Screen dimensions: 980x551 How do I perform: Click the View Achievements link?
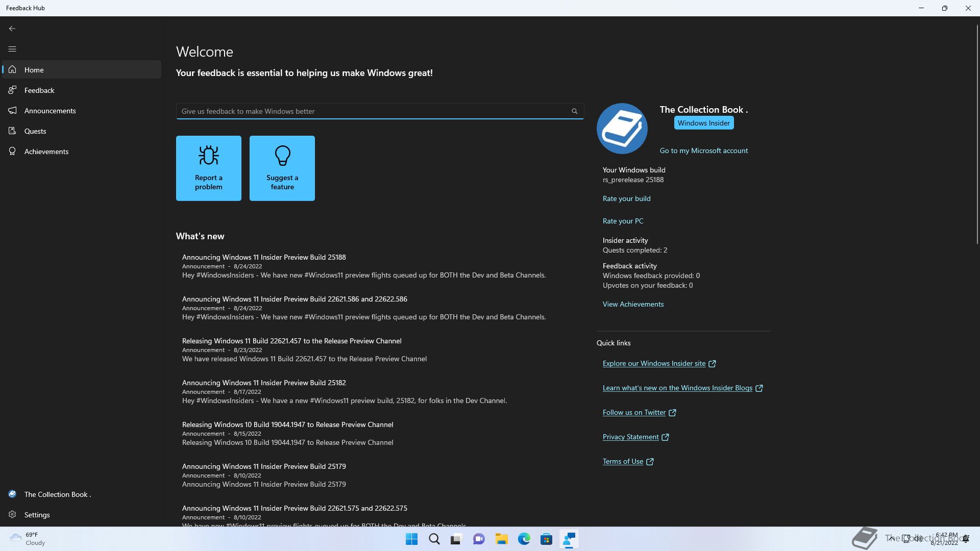click(633, 304)
